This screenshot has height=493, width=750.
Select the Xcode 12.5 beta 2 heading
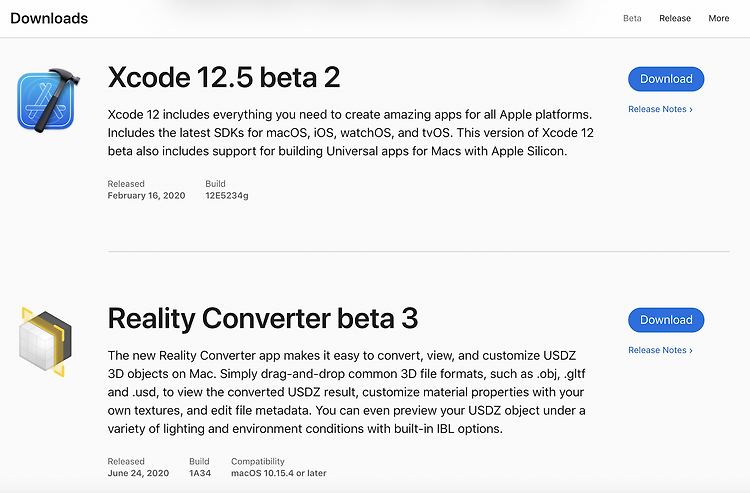(x=224, y=77)
